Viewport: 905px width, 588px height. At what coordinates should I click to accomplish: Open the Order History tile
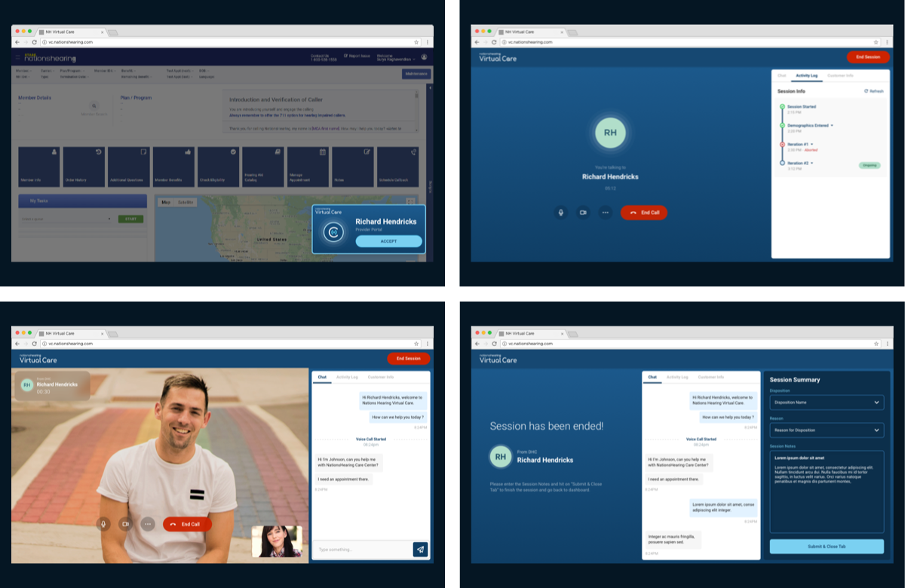click(84, 167)
